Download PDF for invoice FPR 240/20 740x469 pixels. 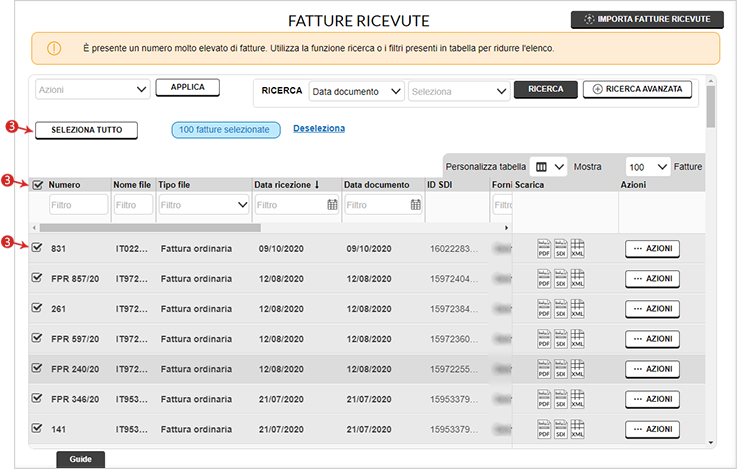pyautogui.click(x=544, y=369)
